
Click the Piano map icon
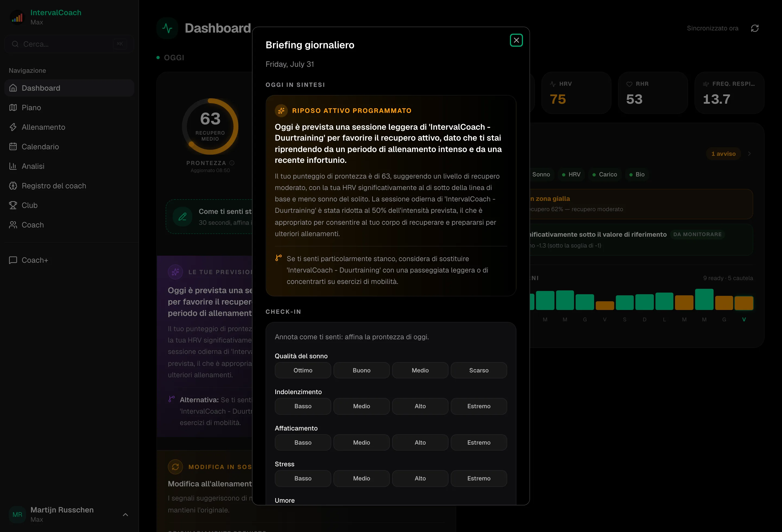point(13,107)
